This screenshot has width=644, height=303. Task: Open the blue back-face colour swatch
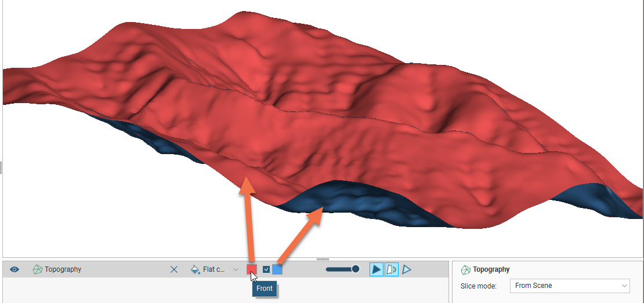click(x=277, y=269)
